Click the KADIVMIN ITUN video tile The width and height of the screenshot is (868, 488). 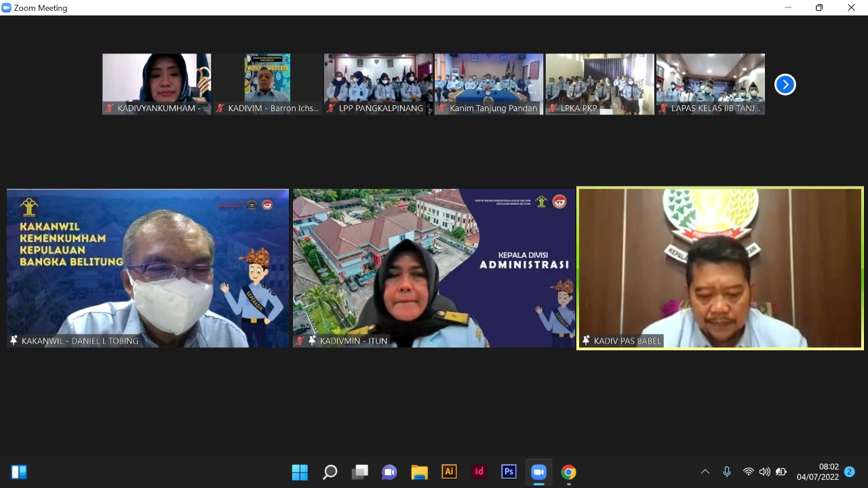click(434, 268)
